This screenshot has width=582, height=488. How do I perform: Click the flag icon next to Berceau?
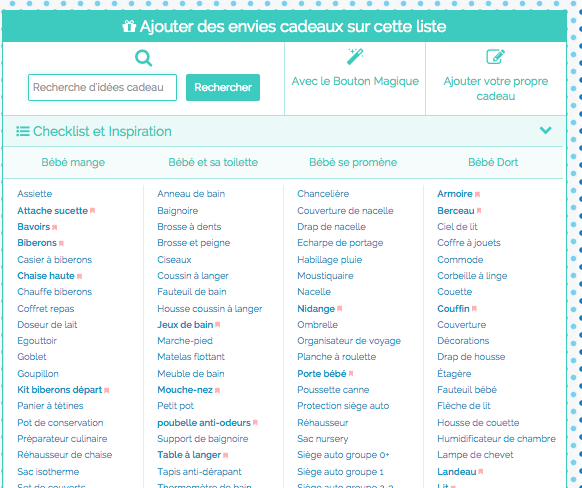[x=479, y=211]
